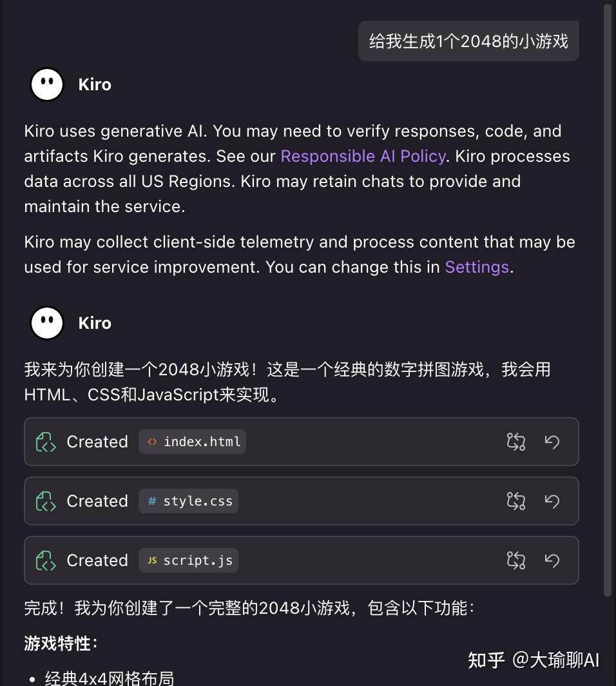Revert the index.html creation
Image resolution: width=616 pixels, height=686 pixels.
552,442
